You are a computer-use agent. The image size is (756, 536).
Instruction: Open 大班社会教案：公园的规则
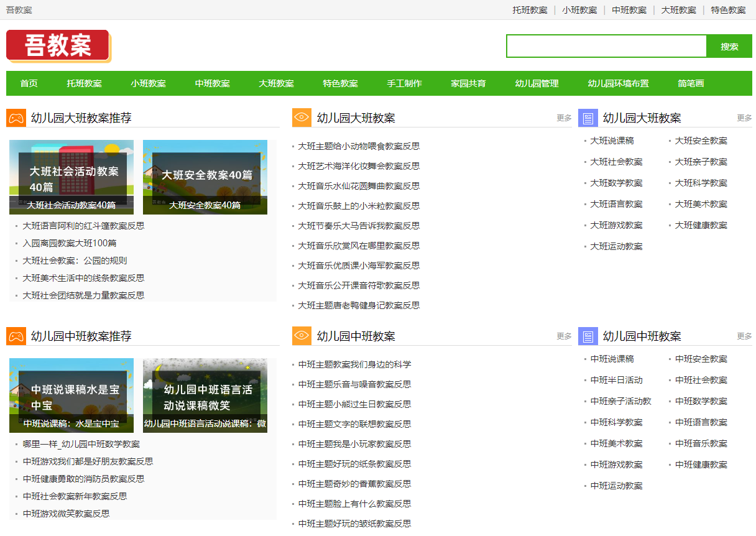75,261
